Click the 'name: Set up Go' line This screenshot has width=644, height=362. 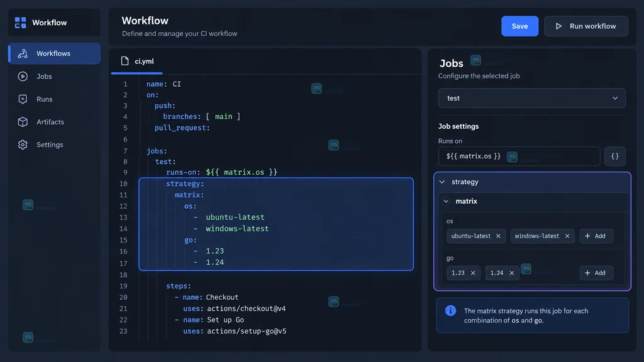pyautogui.click(x=209, y=320)
